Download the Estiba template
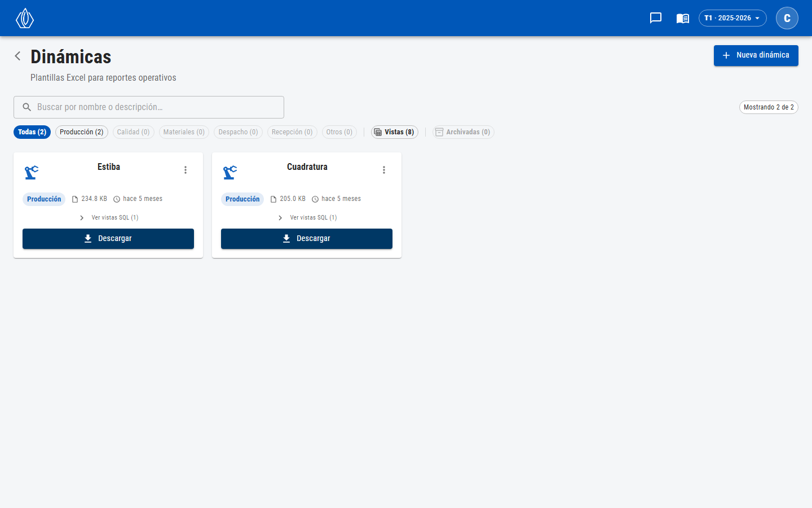Viewport: 812px width, 508px height. pyautogui.click(x=108, y=239)
